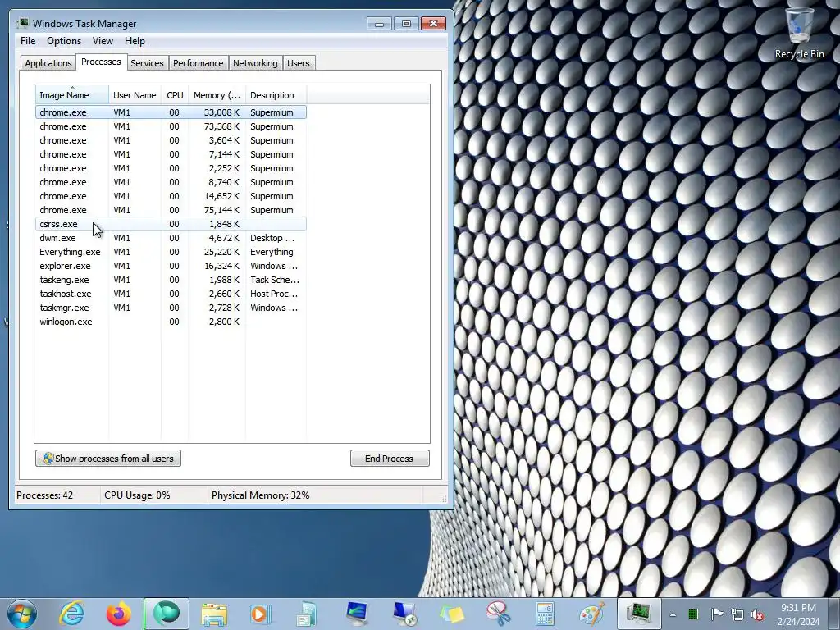Select the chrome.exe row using 73,368 K

click(x=171, y=126)
